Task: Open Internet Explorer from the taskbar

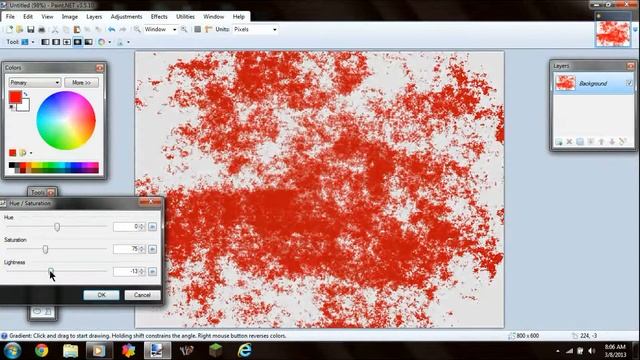Action: tap(244, 350)
